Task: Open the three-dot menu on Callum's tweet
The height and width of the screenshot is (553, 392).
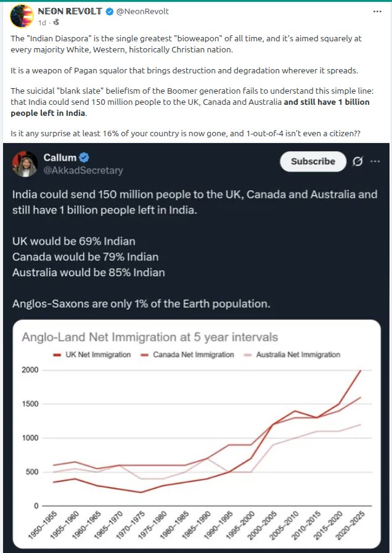Action: (375, 162)
